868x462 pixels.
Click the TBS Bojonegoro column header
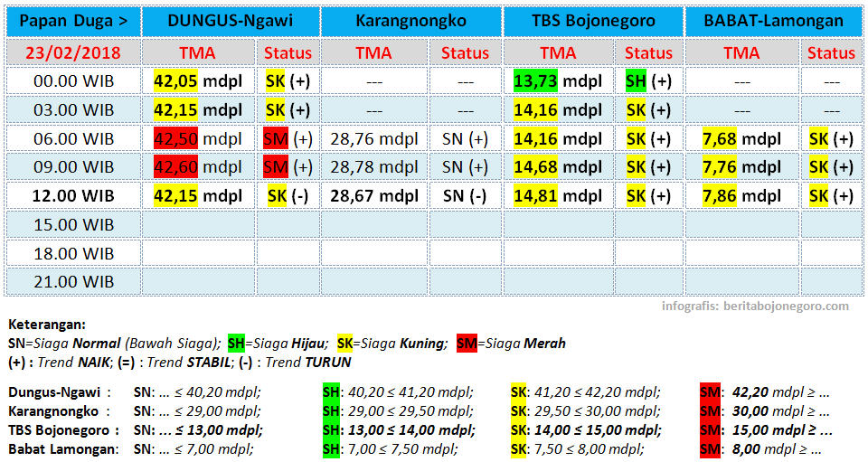tap(593, 21)
